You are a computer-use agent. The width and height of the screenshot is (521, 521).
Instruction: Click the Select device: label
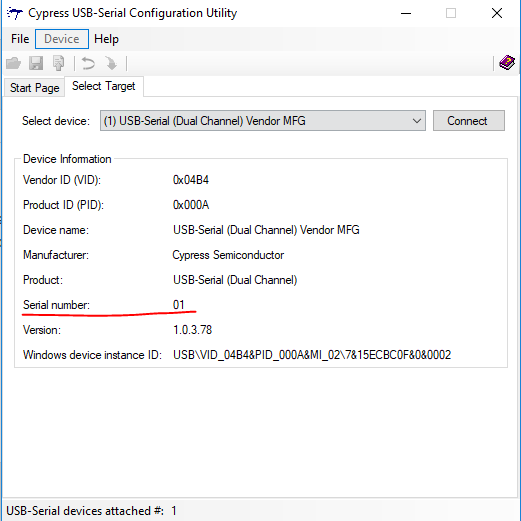56,121
